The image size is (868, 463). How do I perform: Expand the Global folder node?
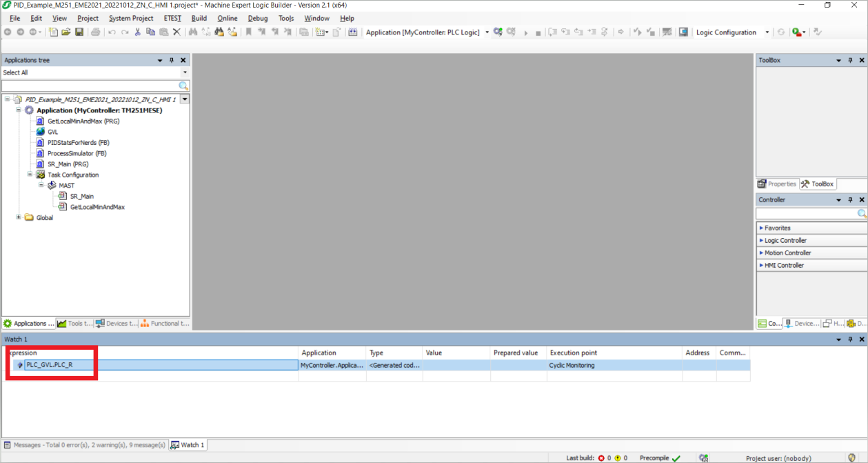point(19,217)
